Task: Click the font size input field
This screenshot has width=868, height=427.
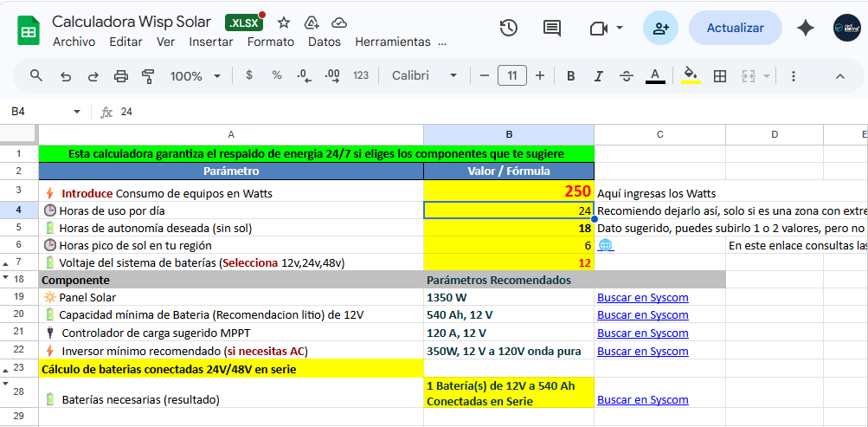Action: tap(511, 76)
